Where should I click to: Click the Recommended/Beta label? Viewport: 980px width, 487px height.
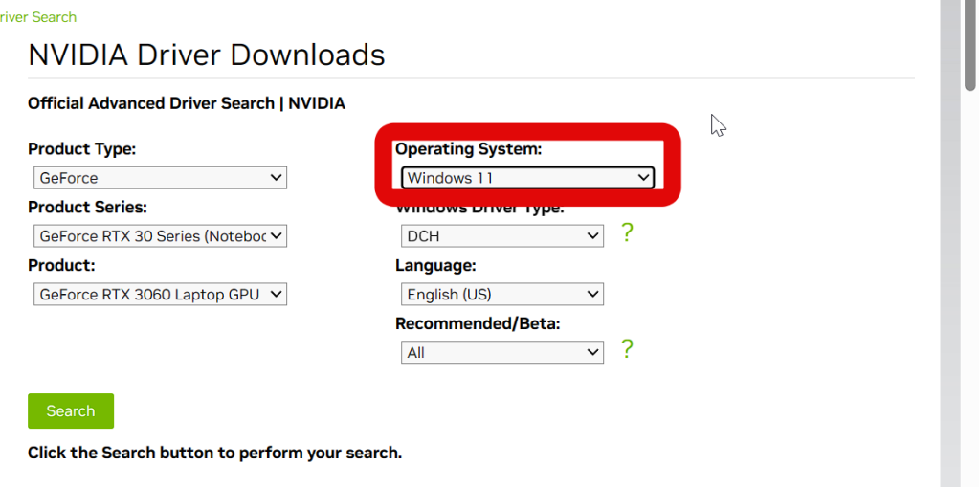tap(478, 324)
